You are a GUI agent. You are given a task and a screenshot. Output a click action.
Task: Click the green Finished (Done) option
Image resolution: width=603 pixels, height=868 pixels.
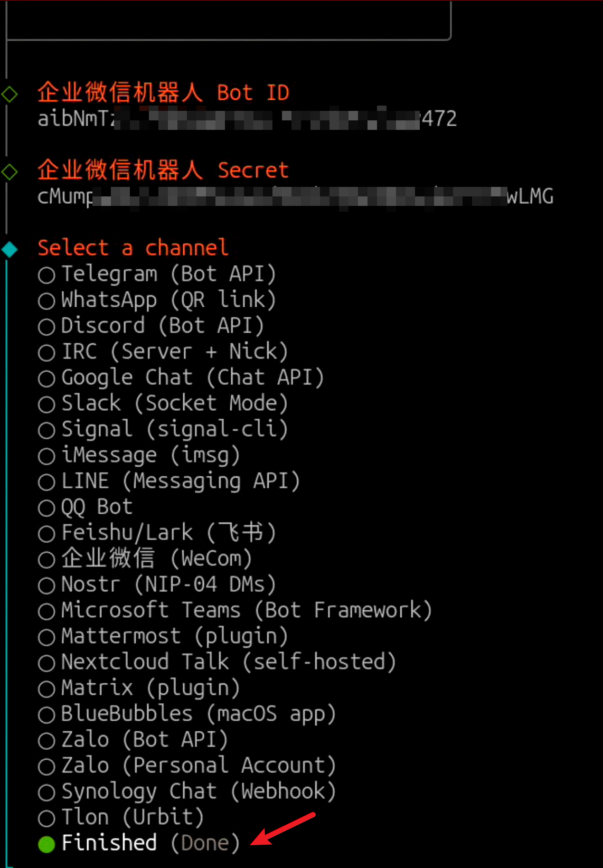click(46, 844)
